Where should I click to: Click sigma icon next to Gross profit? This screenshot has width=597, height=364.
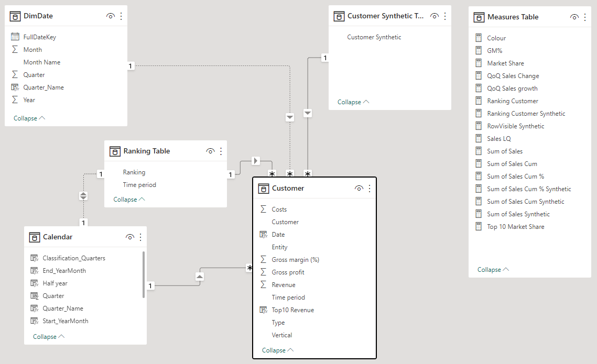(x=263, y=272)
